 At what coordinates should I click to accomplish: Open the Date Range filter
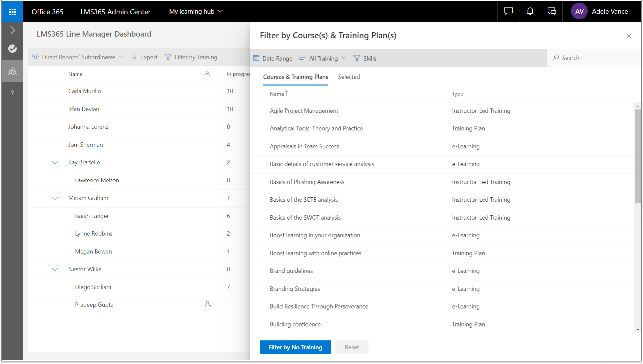click(x=273, y=58)
